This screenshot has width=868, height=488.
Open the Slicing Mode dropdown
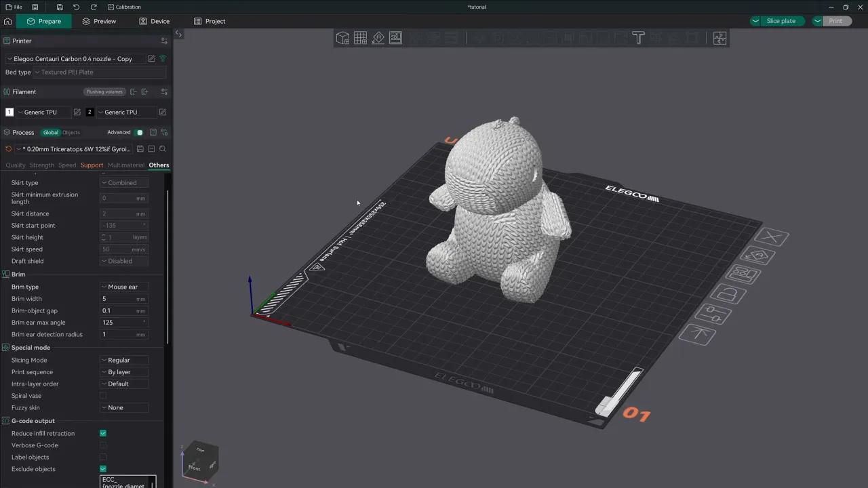124,360
